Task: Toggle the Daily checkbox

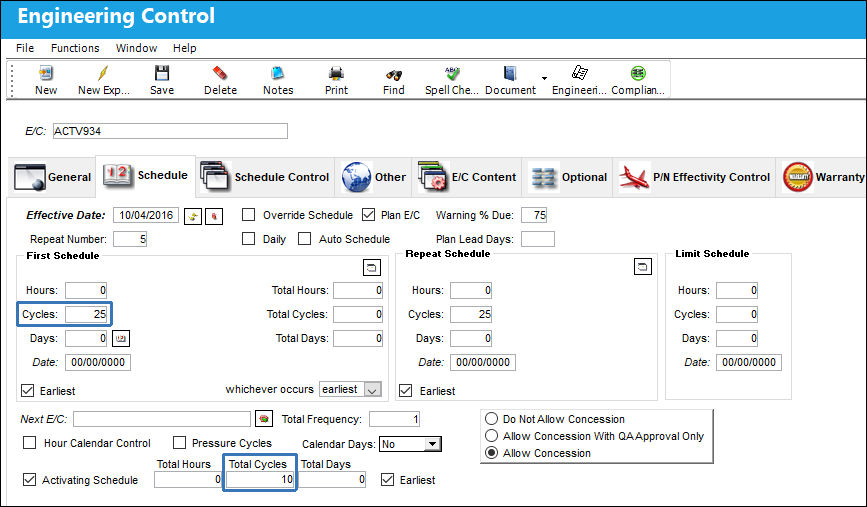Action: [x=249, y=238]
